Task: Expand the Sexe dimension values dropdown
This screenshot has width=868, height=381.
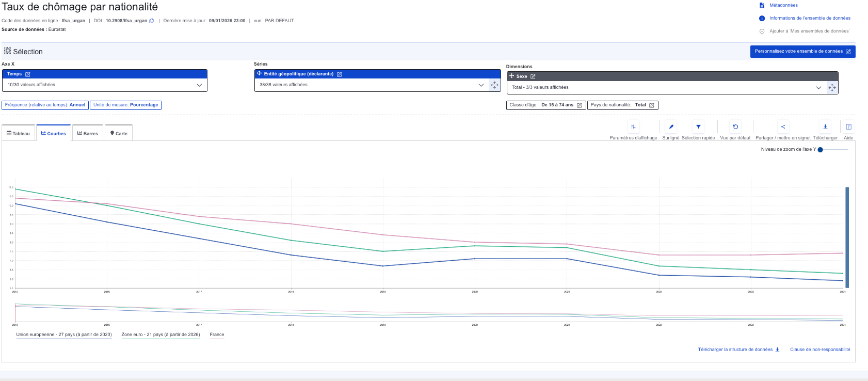Action: [x=818, y=88]
